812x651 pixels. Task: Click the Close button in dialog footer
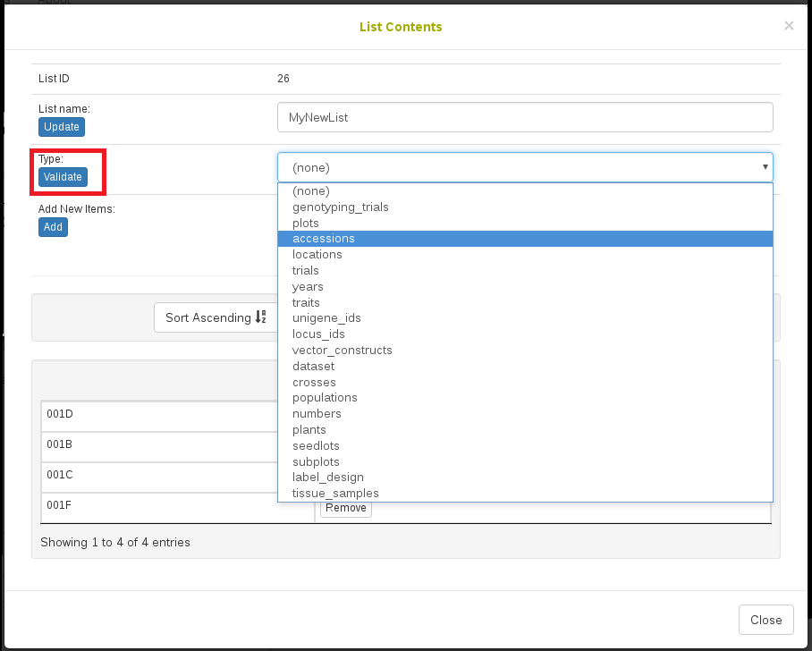click(x=765, y=620)
